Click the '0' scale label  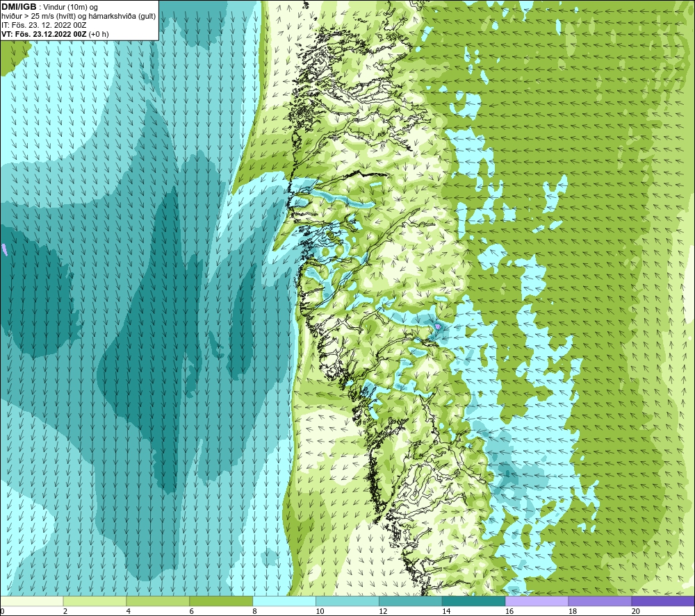2,611
